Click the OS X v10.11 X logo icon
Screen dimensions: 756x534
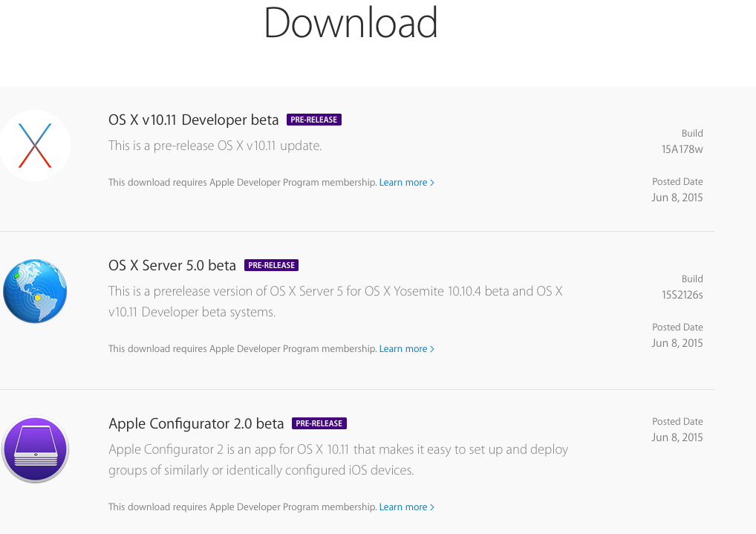(x=35, y=146)
